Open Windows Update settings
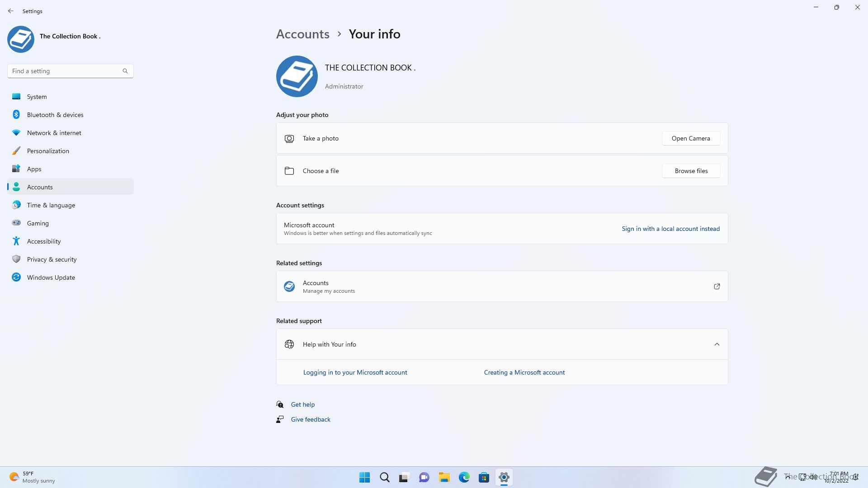Image resolution: width=868 pixels, height=488 pixels. (71, 277)
